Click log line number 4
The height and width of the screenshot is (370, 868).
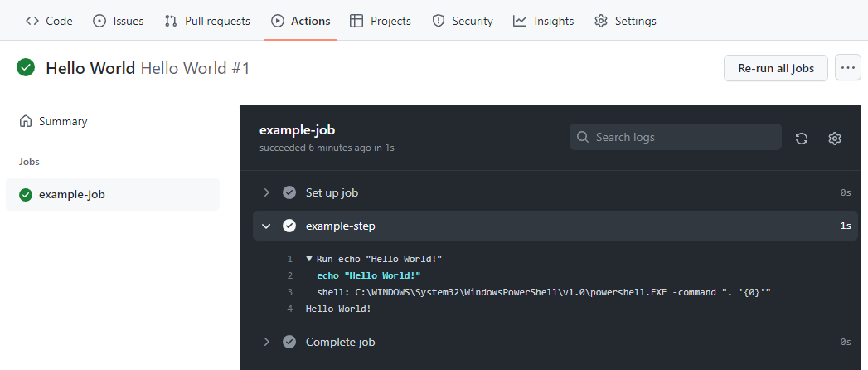(x=289, y=309)
